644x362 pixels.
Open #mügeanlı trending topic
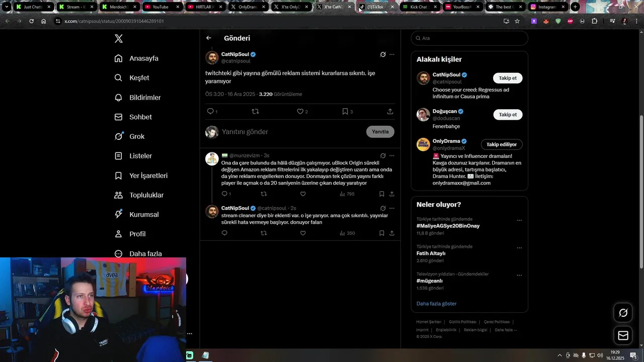(x=430, y=281)
